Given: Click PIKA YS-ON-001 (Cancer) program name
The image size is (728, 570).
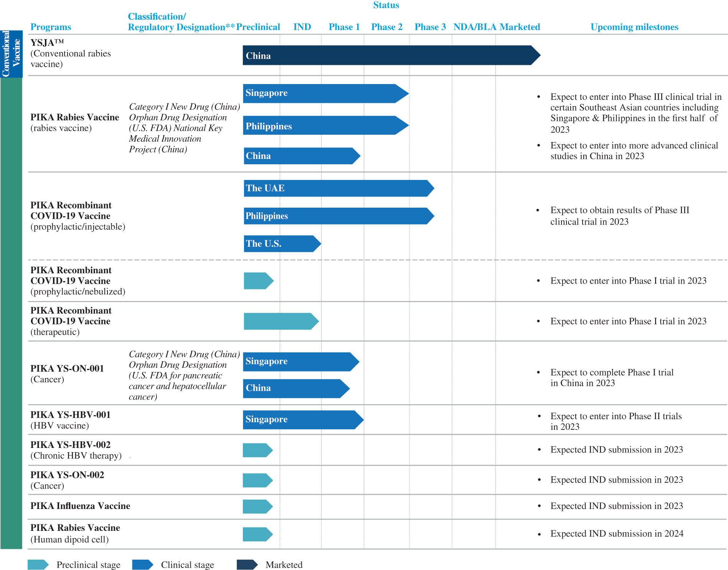Looking at the screenshot, I should tap(67, 373).
